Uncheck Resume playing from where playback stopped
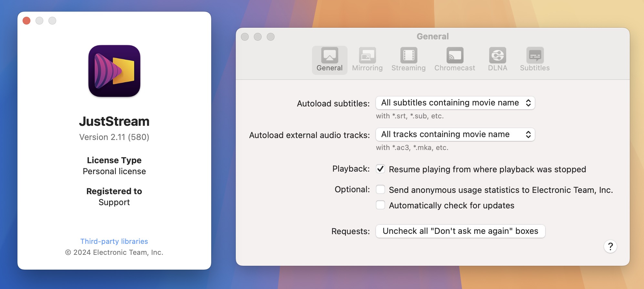Screen dimensions: 644x289 (380, 169)
